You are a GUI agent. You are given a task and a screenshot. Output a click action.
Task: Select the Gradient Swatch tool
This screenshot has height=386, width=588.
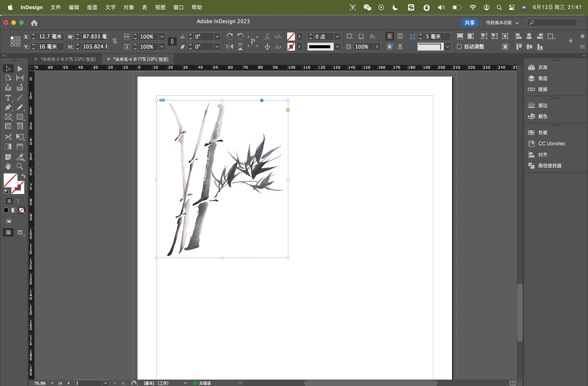tap(8, 146)
